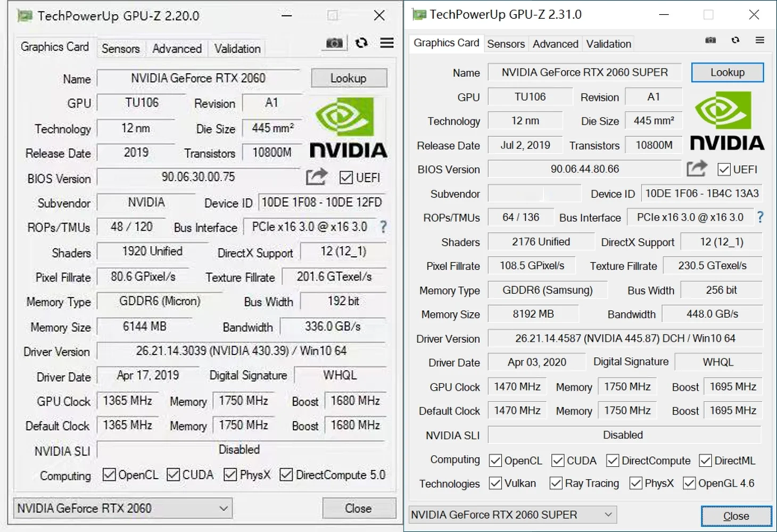Toggle the PhysX checkbox in GPU-Z 2.20.0
The image size is (777, 532).
point(230,474)
